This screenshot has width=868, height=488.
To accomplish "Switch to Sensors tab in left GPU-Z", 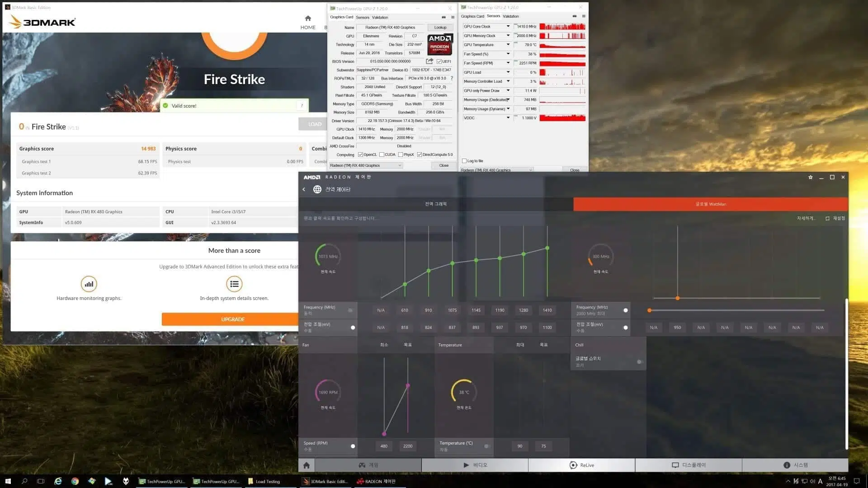I will tap(363, 17).
